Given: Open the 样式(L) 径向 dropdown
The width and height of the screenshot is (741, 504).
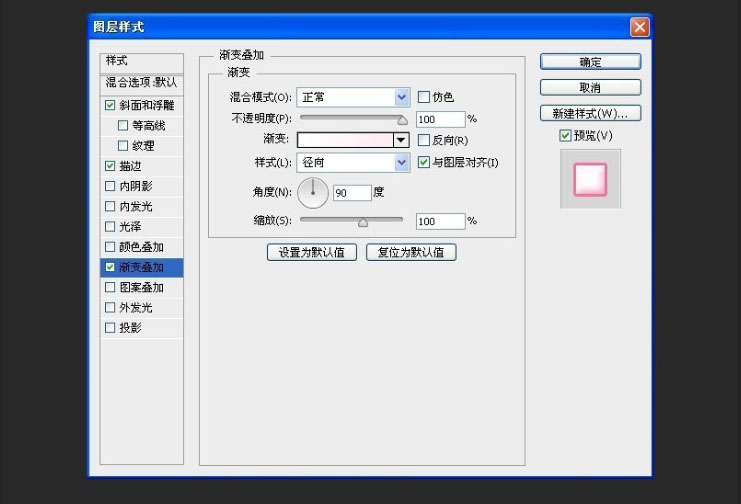Looking at the screenshot, I should (x=353, y=163).
